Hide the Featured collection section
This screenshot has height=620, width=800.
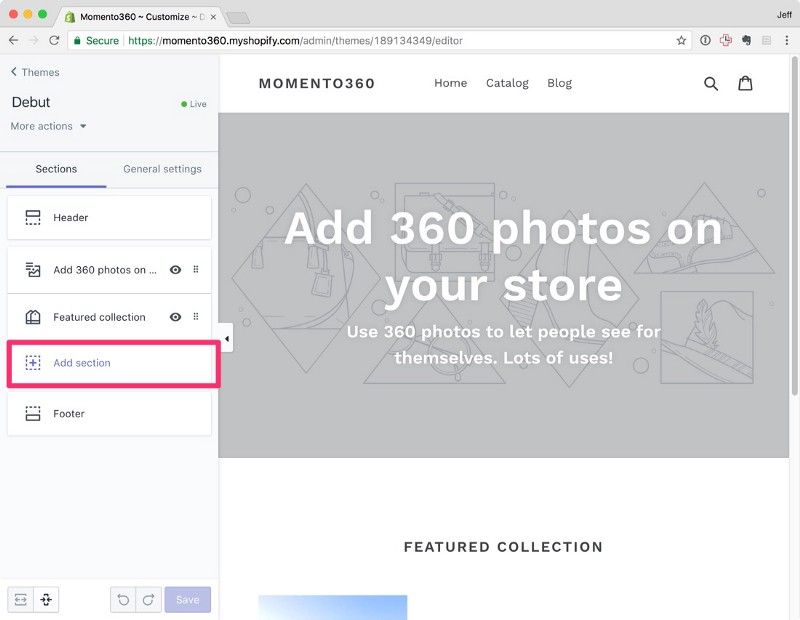click(x=175, y=317)
